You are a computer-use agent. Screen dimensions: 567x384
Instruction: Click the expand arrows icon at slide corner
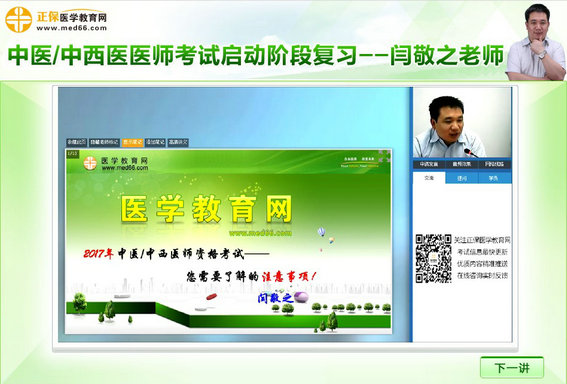(x=385, y=157)
